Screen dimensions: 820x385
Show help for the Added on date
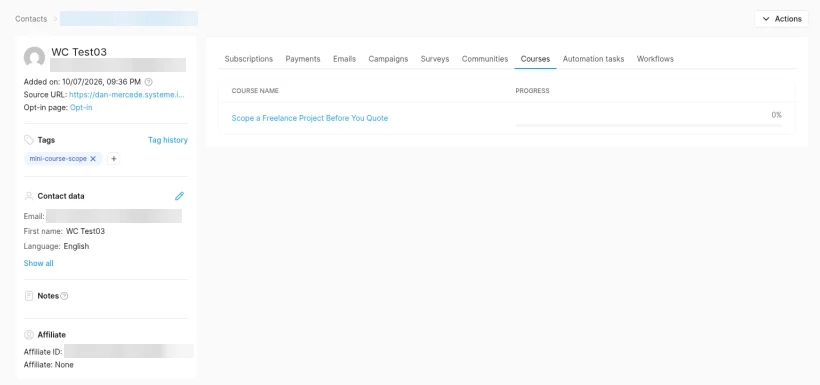point(149,82)
